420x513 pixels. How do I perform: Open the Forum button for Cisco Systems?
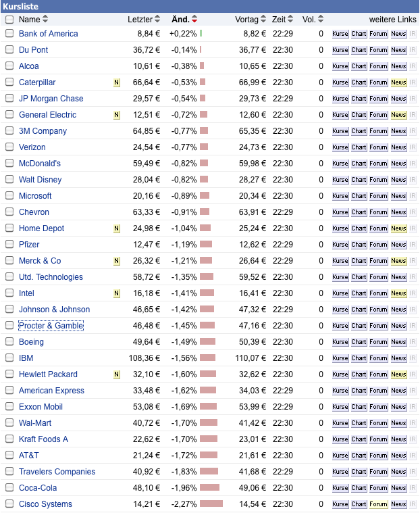click(378, 504)
